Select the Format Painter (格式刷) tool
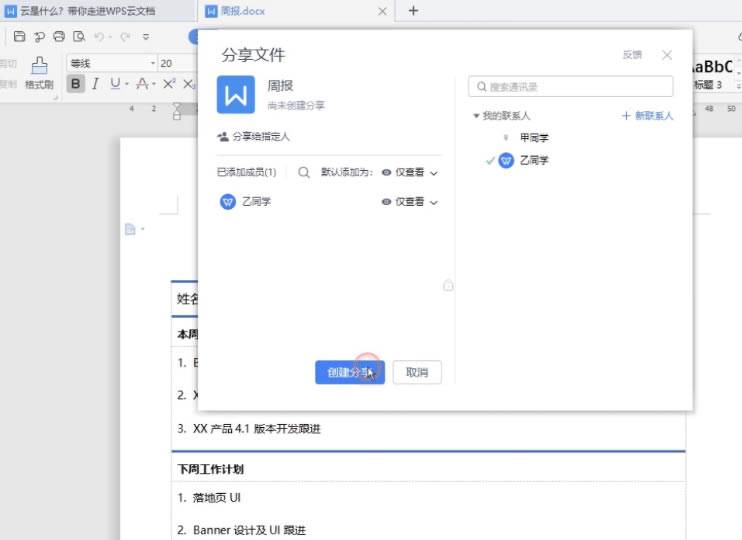 point(39,73)
